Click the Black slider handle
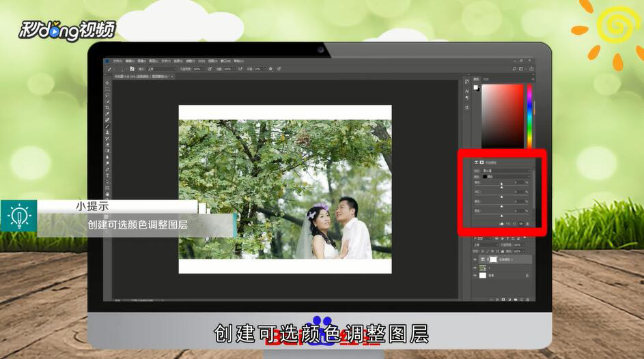 tap(501, 216)
